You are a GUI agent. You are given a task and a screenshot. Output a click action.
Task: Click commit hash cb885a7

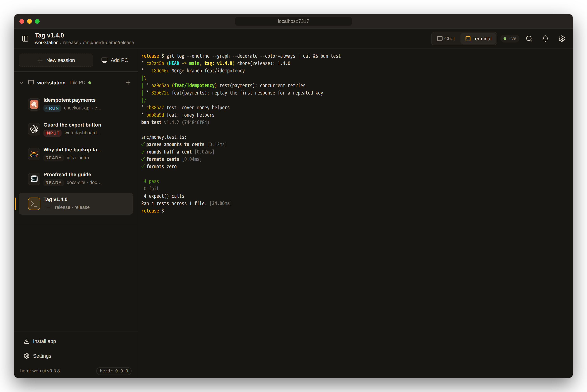[155, 108]
